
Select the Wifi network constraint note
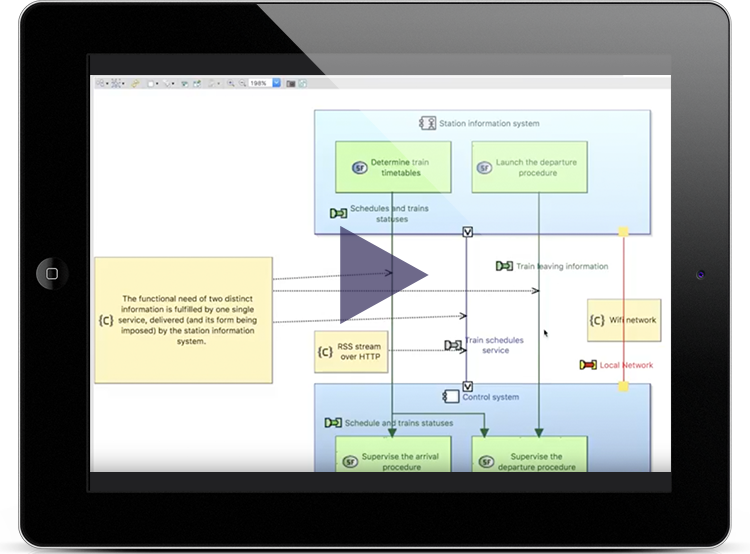pyautogui.click(x=623, y=320)
